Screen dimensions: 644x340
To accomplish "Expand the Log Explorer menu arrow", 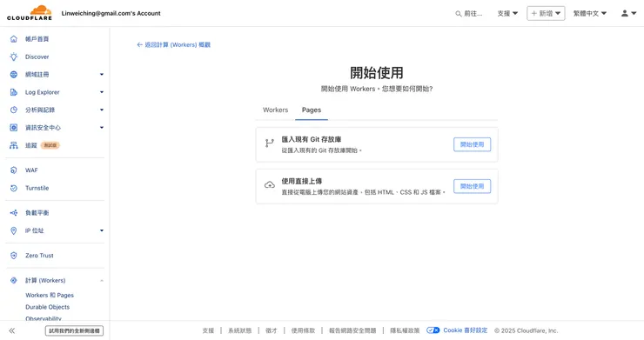I will pos(102,92).
